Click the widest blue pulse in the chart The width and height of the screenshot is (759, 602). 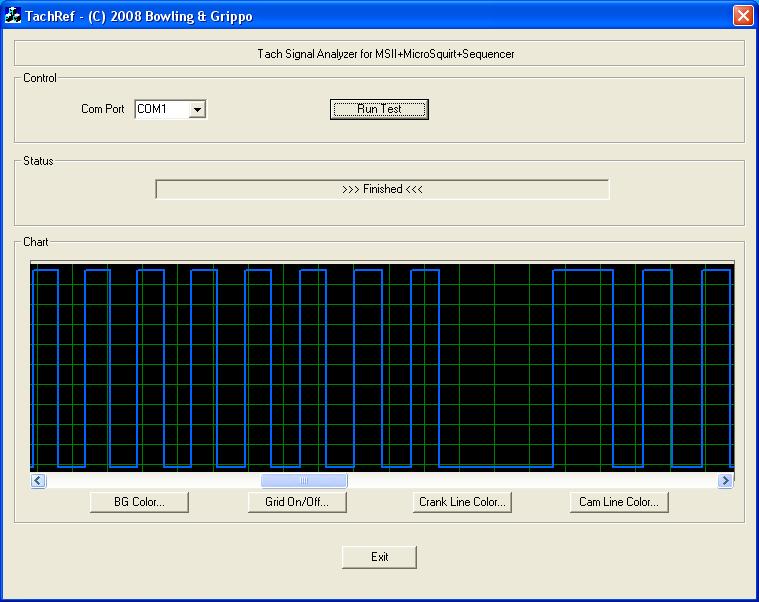[583, 270]
